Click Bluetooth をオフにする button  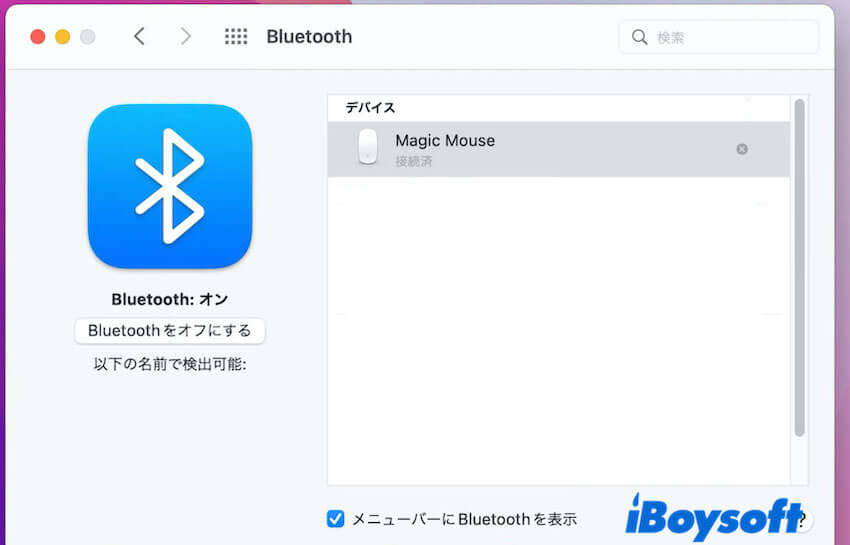(170, 331)
